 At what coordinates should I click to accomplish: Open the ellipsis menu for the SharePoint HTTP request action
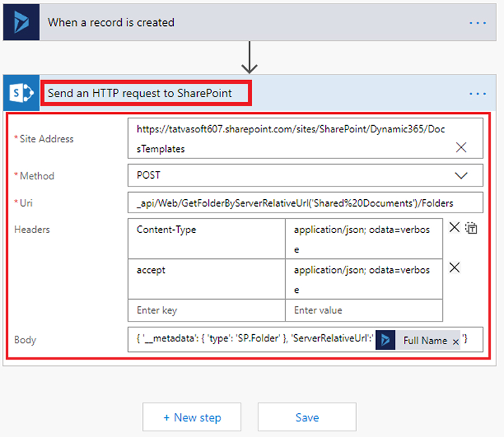478,94
